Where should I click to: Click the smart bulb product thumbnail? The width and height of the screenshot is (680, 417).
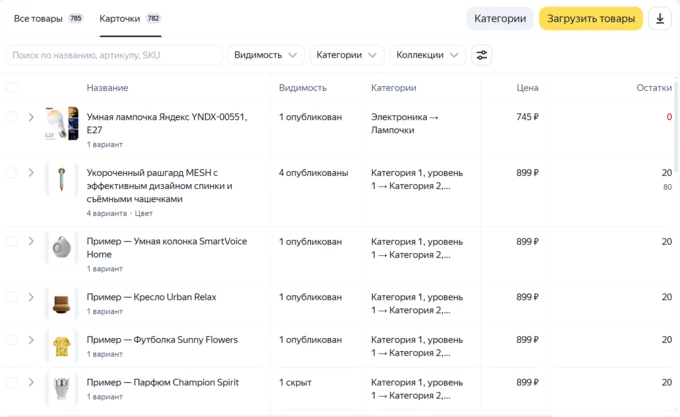tap(61, 123)
